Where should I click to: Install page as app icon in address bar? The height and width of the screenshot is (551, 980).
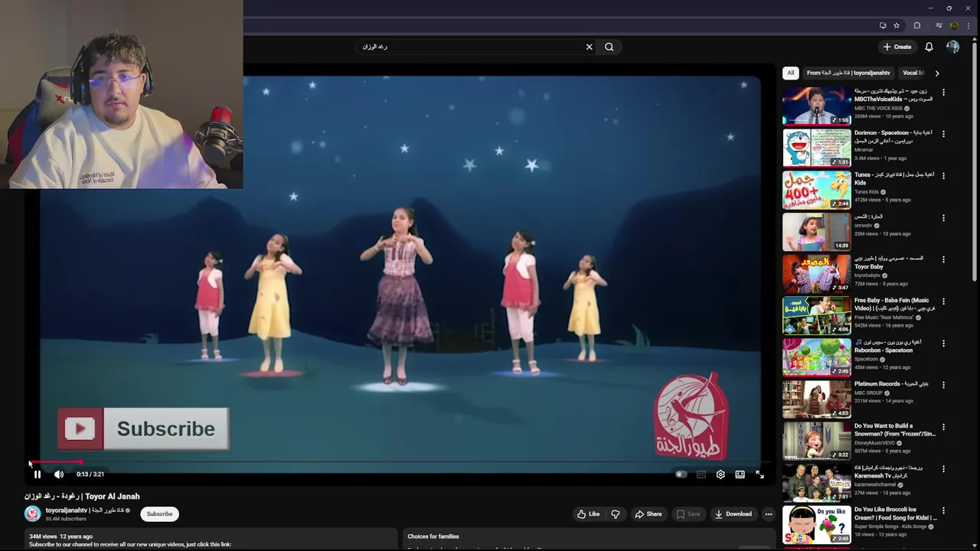(883, 25)
